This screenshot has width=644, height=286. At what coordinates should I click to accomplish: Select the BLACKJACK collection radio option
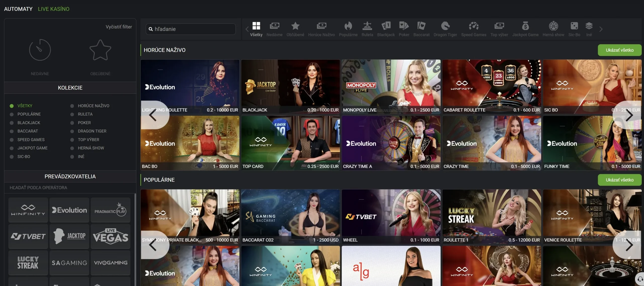(12, 123)
